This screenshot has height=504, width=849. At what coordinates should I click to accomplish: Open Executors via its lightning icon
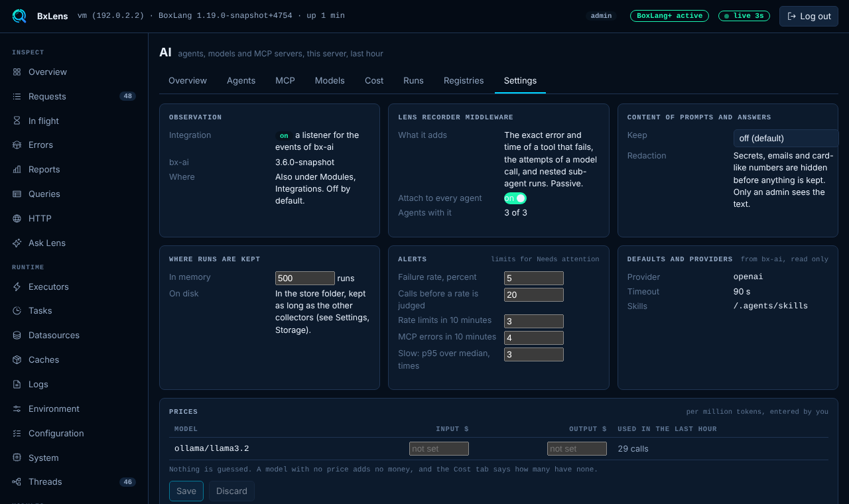[17, 286]
